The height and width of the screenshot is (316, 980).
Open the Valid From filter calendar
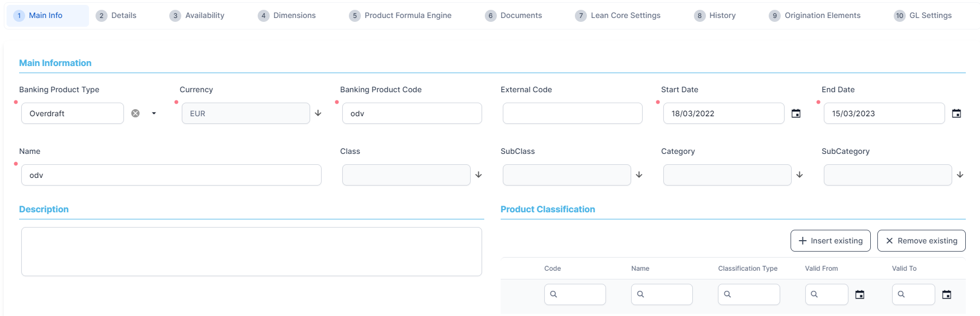[x=860, y=295]
